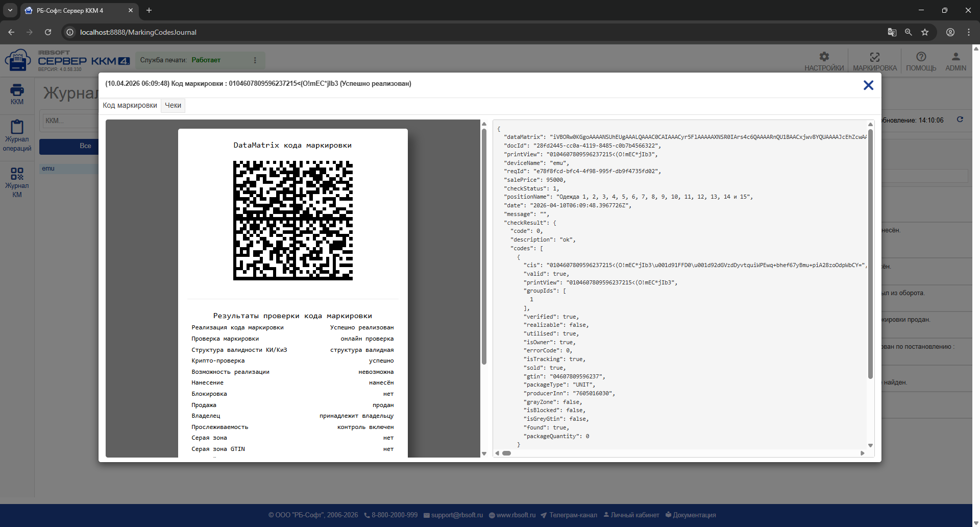
Task: Open the translate page icon
Action: click(892, 32)
